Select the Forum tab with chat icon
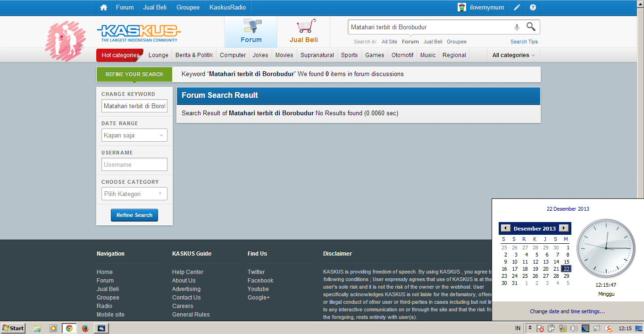The image size is (644, 334). (x=251, y=31)
